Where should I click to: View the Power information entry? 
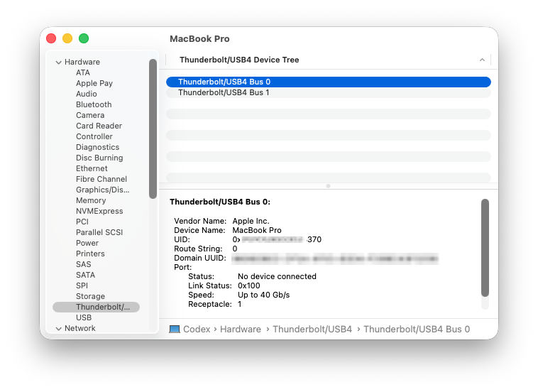pyautogui.click(x=87, y=243)
